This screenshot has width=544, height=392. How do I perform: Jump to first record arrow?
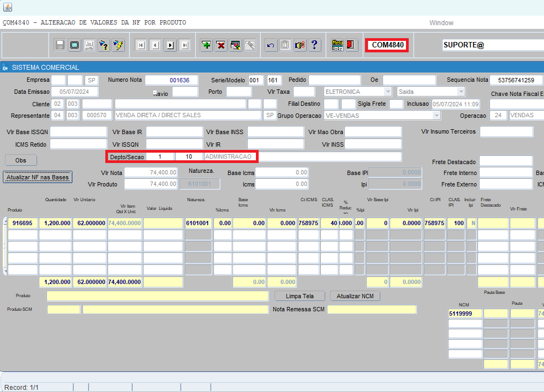pos(141,45)
